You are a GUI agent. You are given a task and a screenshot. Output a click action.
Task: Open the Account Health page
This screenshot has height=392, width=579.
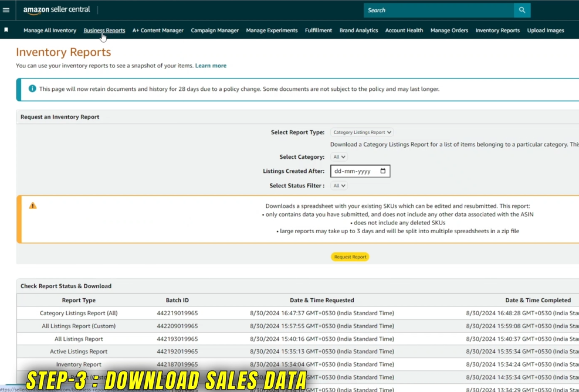click(404, 30)
